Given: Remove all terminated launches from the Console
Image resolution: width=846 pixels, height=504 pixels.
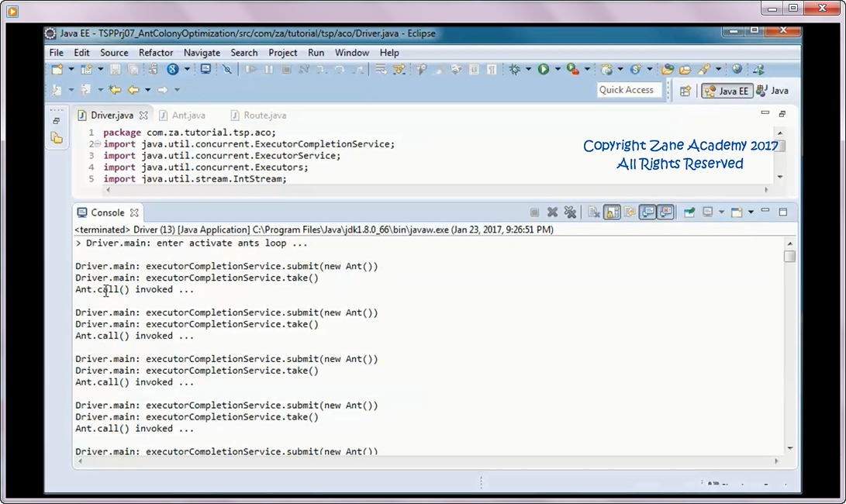Looking at the screenshot, I should pyautogui.click(x=569, y=212).
